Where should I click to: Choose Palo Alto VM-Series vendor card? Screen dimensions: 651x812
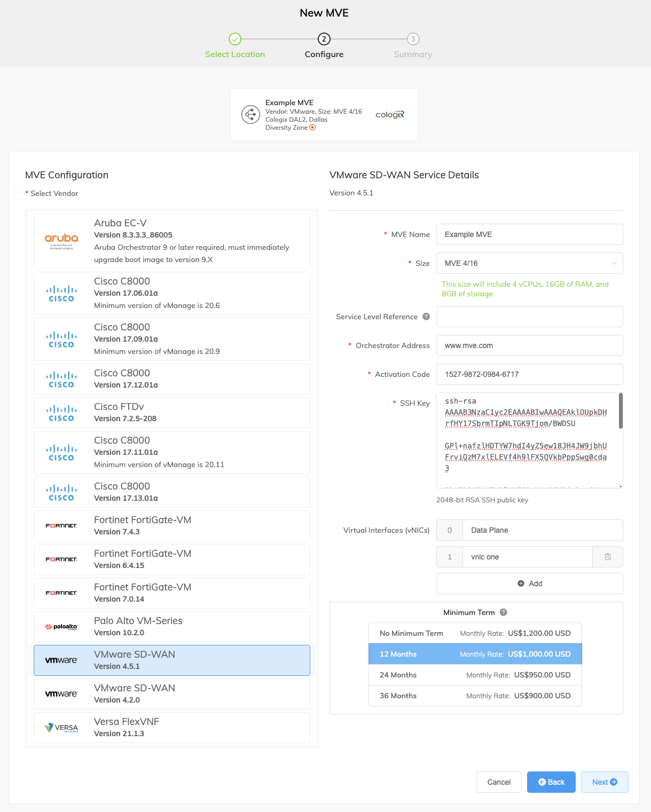pyautogui.click(x=172, y=627)
